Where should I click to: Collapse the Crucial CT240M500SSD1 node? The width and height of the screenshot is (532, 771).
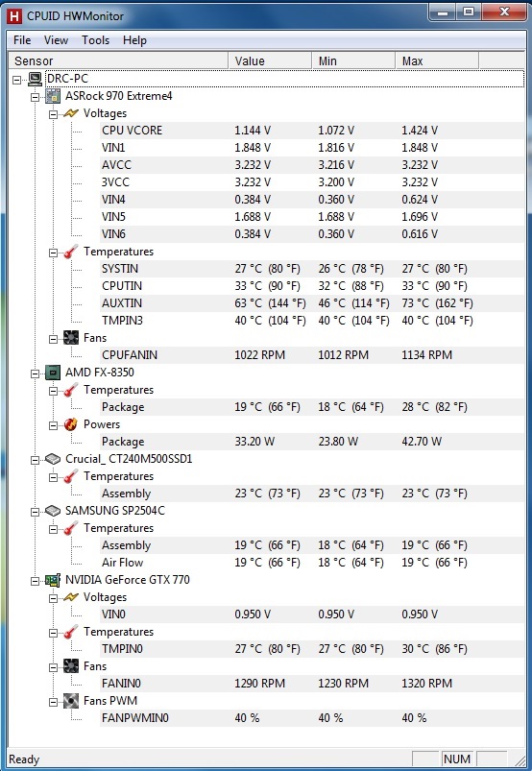click(35, 460)
